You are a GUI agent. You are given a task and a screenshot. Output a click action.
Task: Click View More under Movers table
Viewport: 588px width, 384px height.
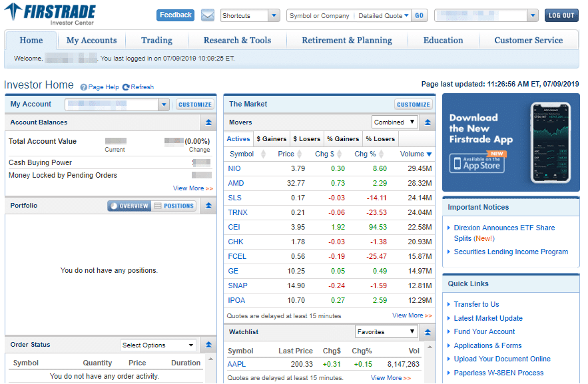pos(412,315)
